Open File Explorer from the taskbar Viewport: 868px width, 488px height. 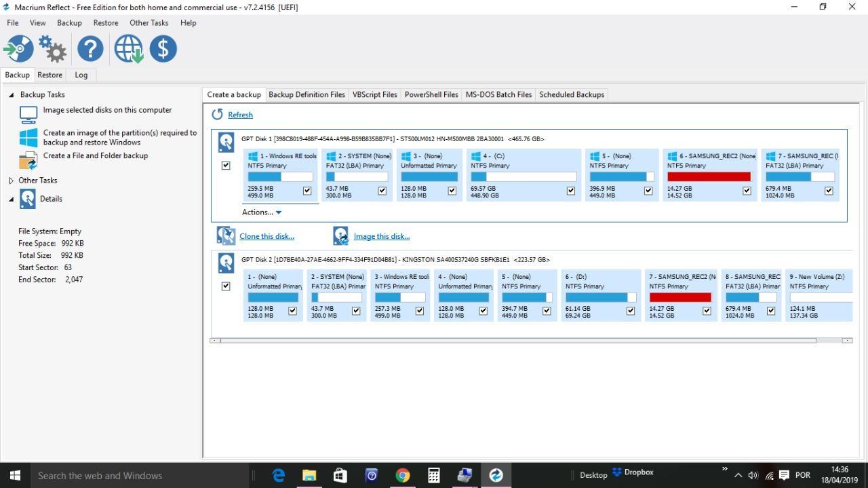point(309,475)
